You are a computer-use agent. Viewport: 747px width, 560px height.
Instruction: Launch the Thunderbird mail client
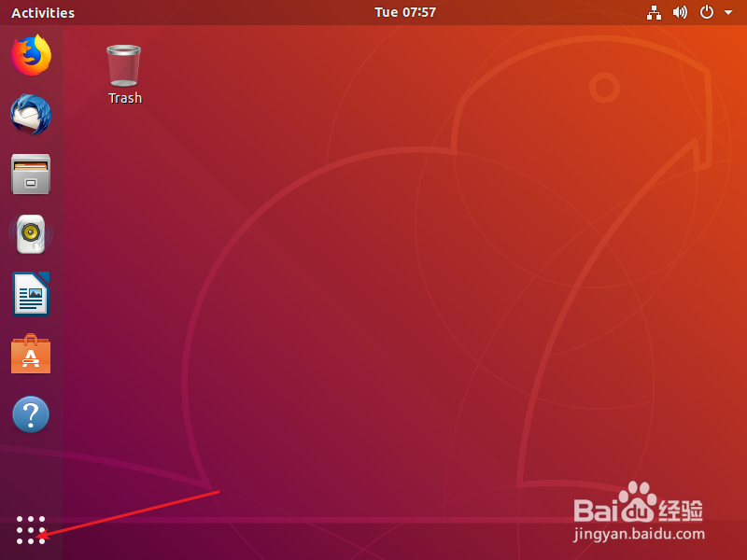coord(31,115)
